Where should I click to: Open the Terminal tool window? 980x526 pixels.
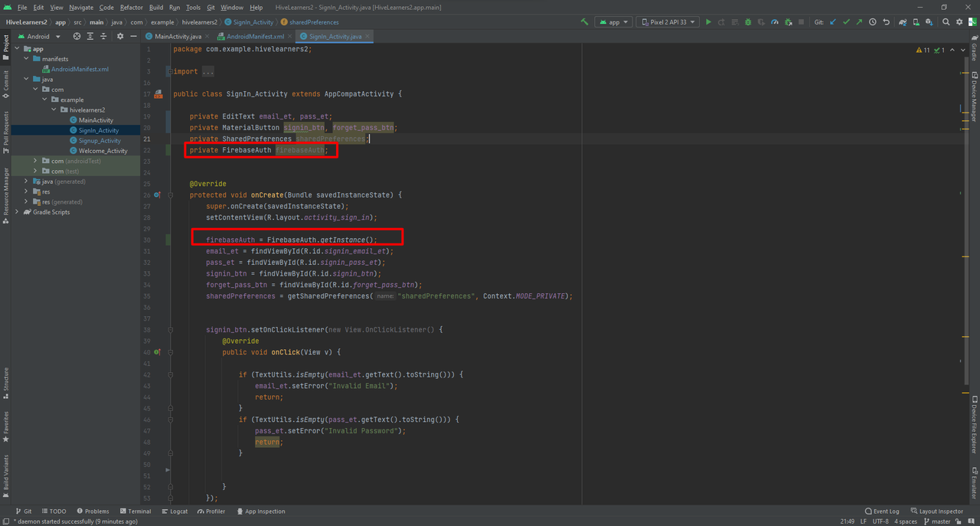click(x=135, y=511)
